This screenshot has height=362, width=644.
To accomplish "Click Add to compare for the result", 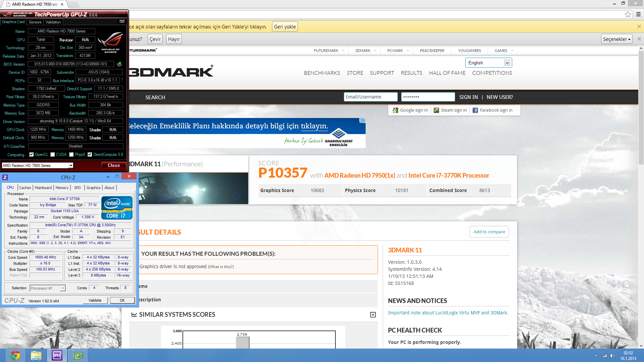I will tap(489, 232).
